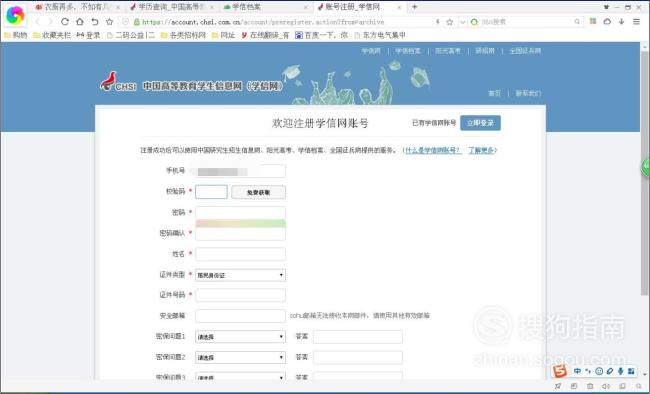
Task: Click the microphone voice input icon
Action: (621, 371)
